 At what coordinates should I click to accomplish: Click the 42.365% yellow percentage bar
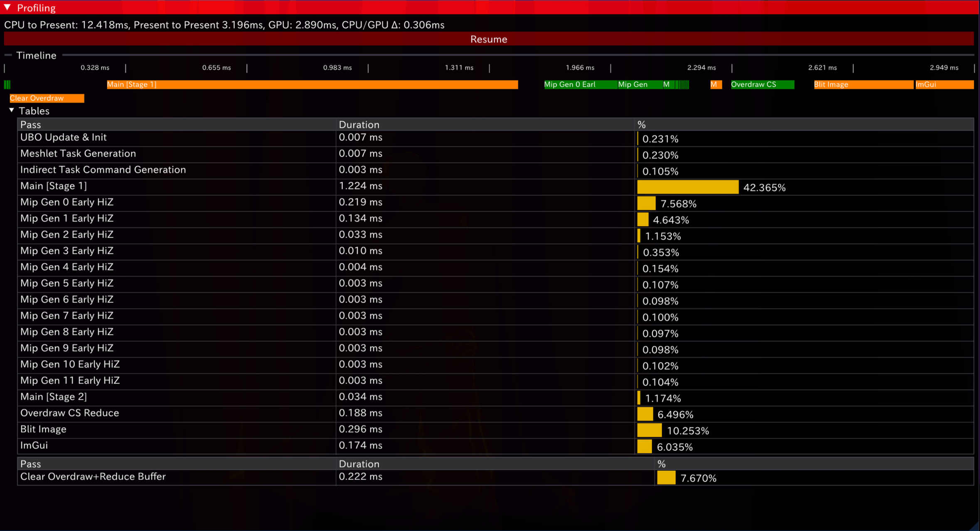click(688, 187)
